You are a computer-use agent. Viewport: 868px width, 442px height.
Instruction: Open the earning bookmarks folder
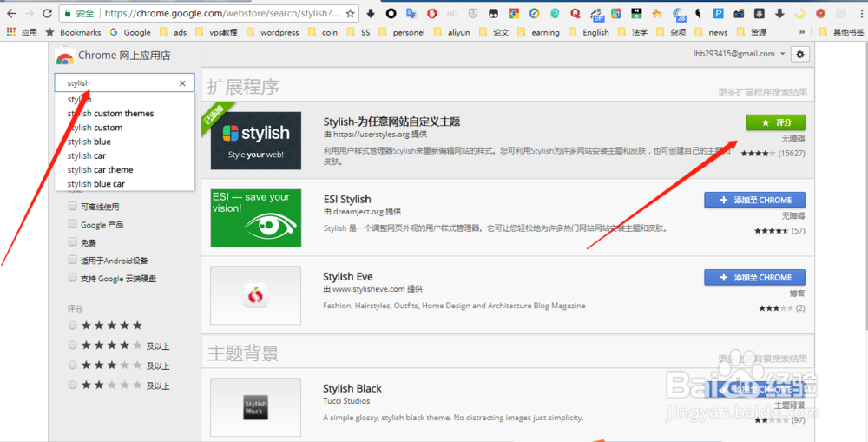tap(539, 32)
